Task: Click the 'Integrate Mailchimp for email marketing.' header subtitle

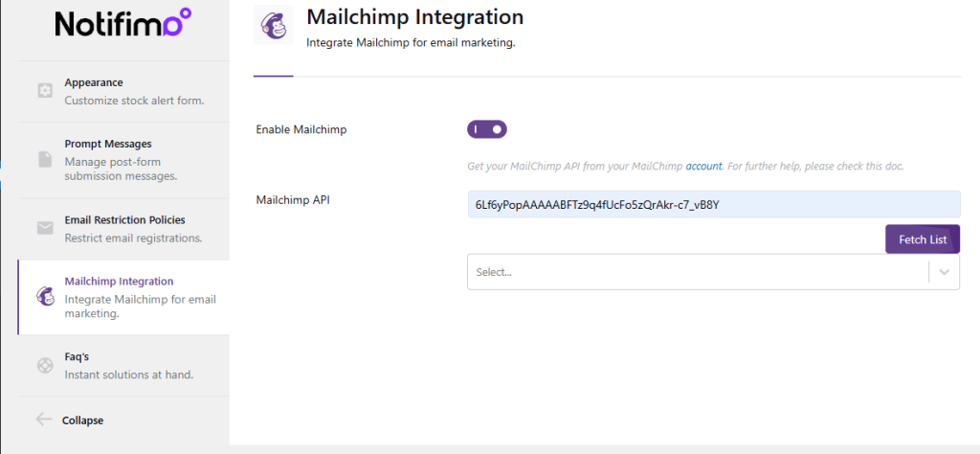Action: pyautogui.click(x=411, y=43)
